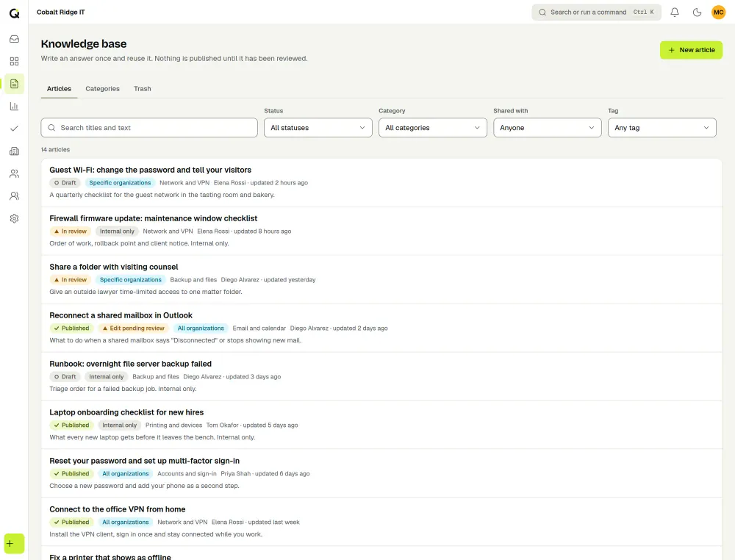Focus the Search titles and text field
This screenshot has width=735, height=560.
[149, 127]
